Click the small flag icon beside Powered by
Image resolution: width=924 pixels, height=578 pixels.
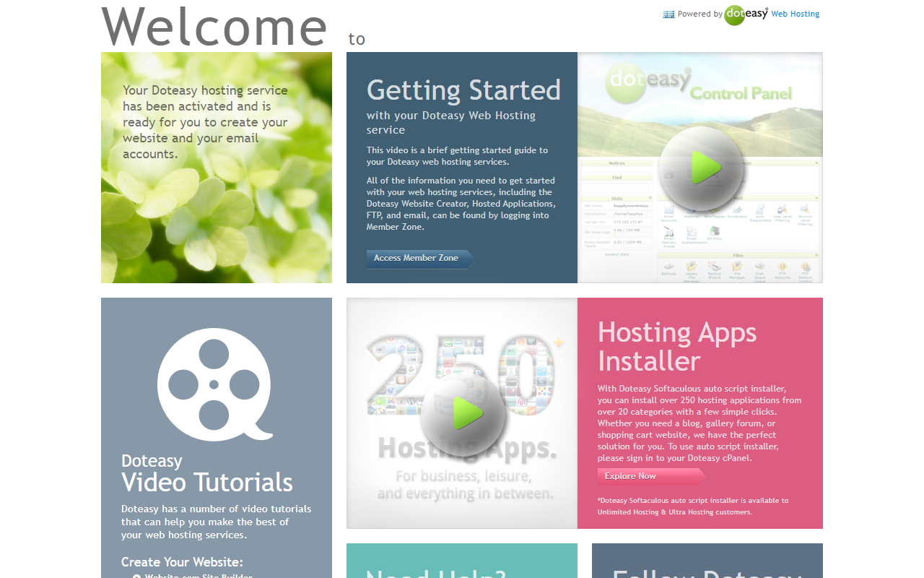(668, 14)
